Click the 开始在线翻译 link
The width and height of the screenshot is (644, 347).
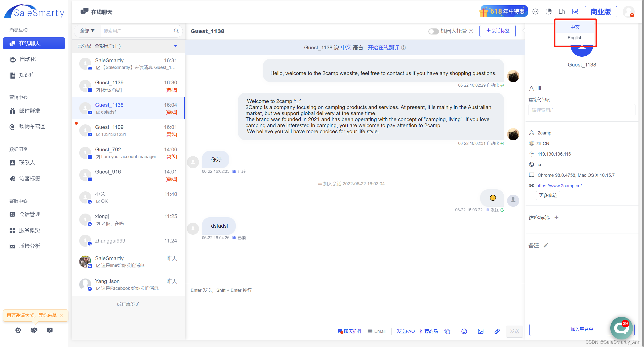[383, 48]
